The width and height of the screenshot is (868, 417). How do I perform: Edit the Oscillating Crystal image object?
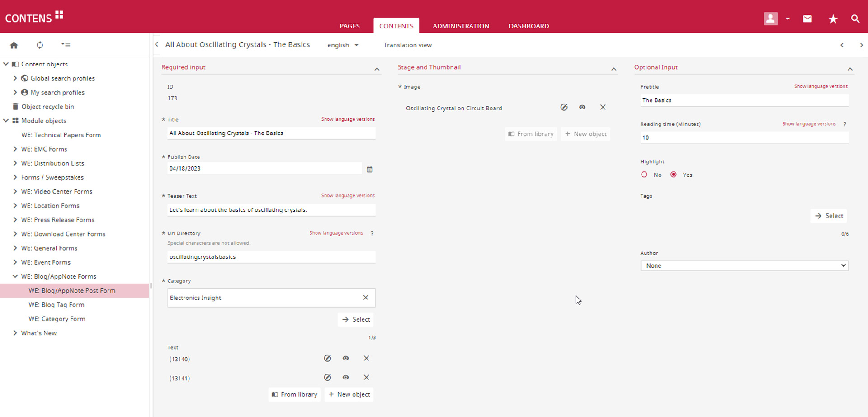pos(564,108)
